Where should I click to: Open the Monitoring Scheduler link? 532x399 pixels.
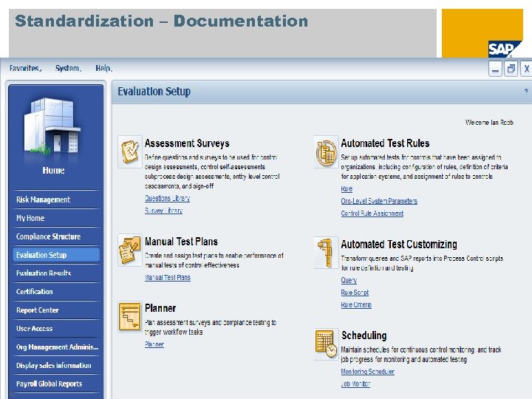tap(368, 372)
